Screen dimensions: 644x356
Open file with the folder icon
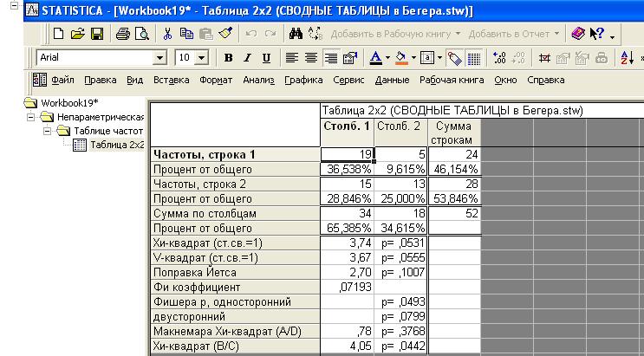click(x=78, y=34)
